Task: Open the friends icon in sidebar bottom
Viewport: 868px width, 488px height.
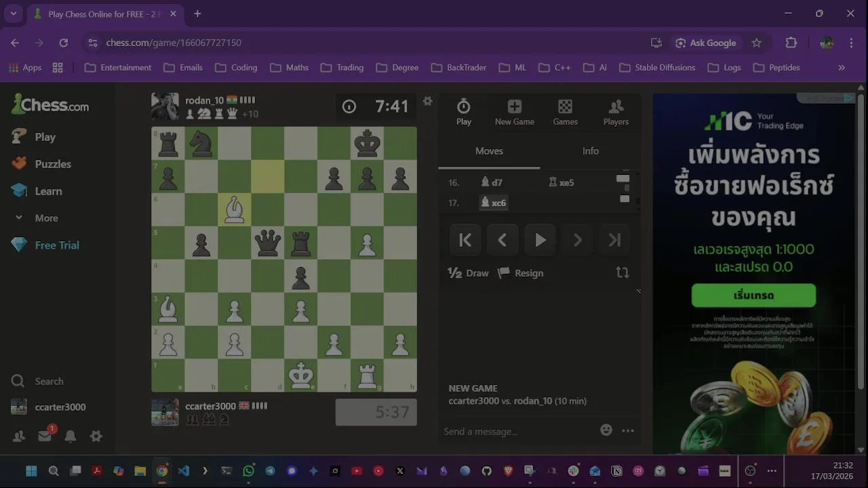Action: [x=19, y=436]
